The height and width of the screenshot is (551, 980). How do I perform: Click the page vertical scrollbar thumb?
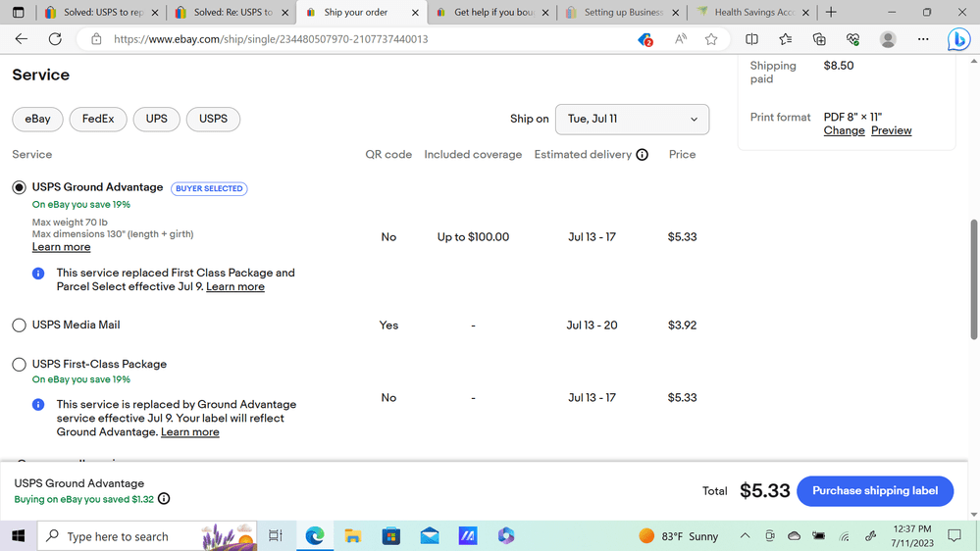tap(974, 279)
